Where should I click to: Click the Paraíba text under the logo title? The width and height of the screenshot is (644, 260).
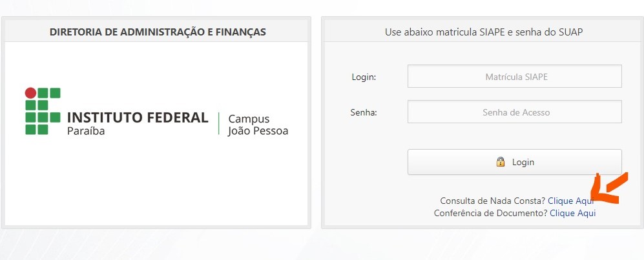click(x=86, y=131)
